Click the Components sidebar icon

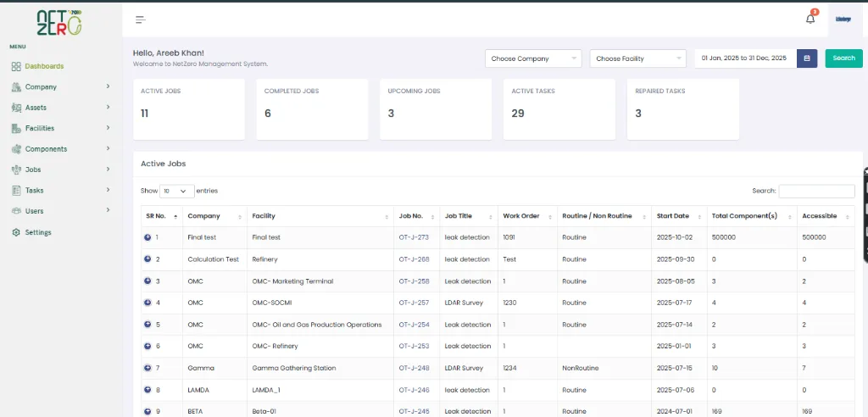point(16,149)
